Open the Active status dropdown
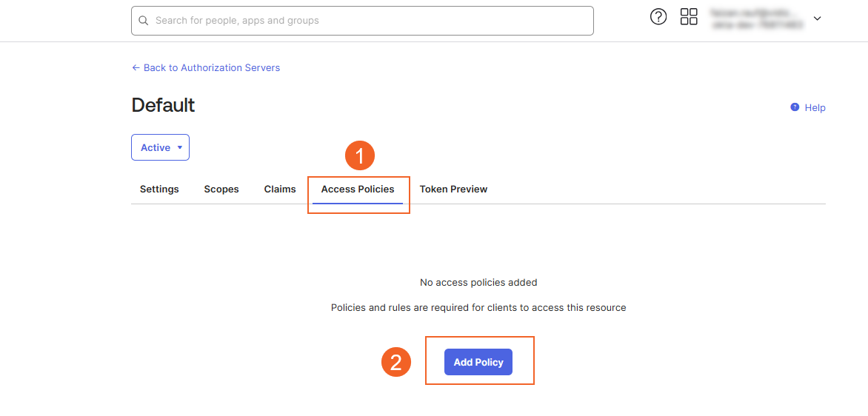This screenshot has height=416, width=868. pyautogui.click(x=160, y=147)
